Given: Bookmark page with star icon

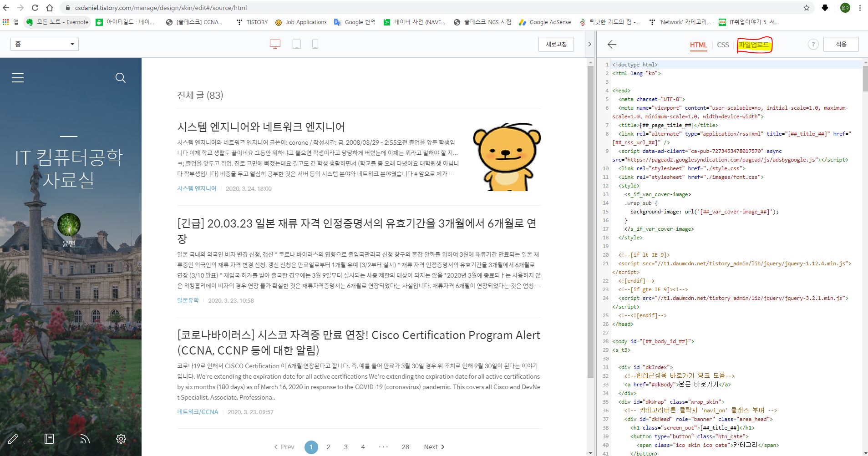Looking at the screenshot, I should point(807,8).
